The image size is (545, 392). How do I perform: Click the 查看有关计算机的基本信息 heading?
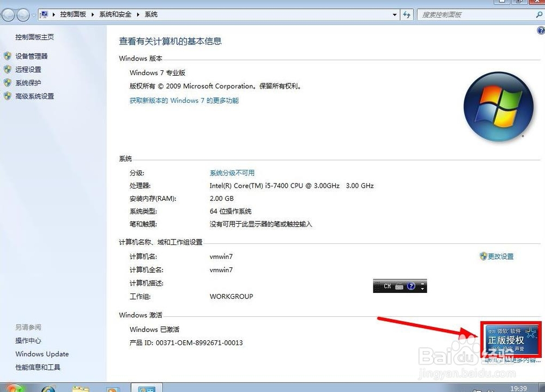pyautogui.click(x=170, y=41)
